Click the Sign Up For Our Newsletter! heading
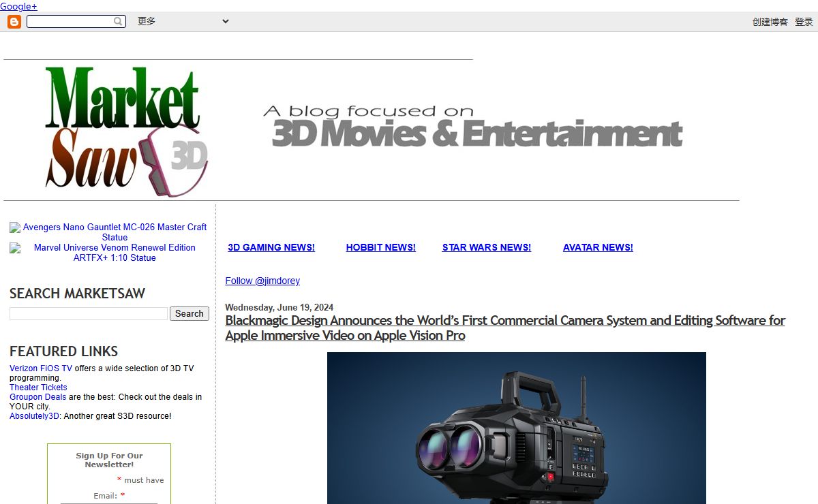The width and height of the screenshot is (818, 504). [109, 460]
